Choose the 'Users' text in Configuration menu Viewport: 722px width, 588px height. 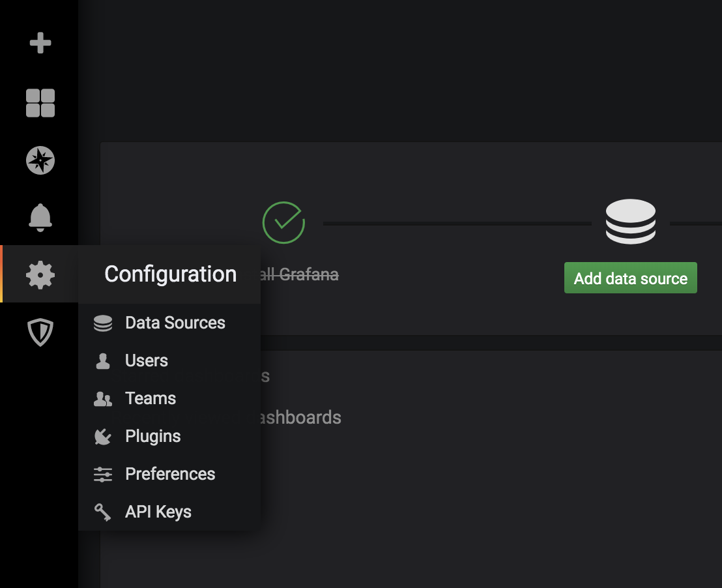click(147, 361)
